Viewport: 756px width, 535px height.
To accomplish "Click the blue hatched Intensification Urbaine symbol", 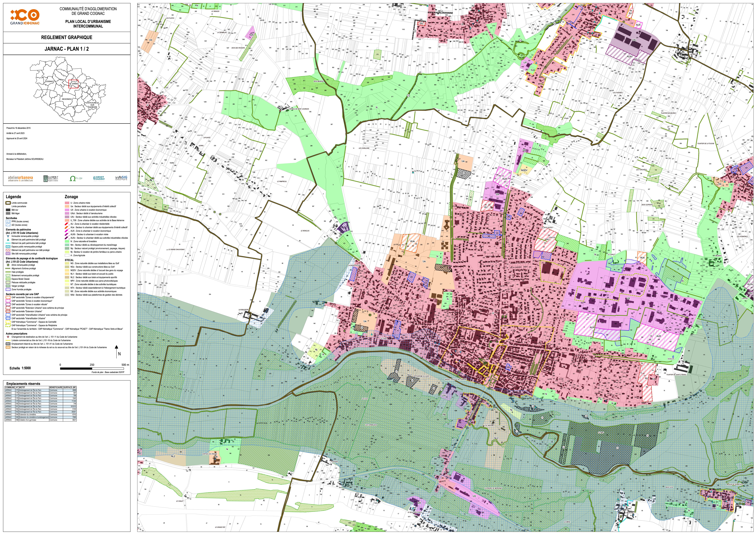I will 8,319.
